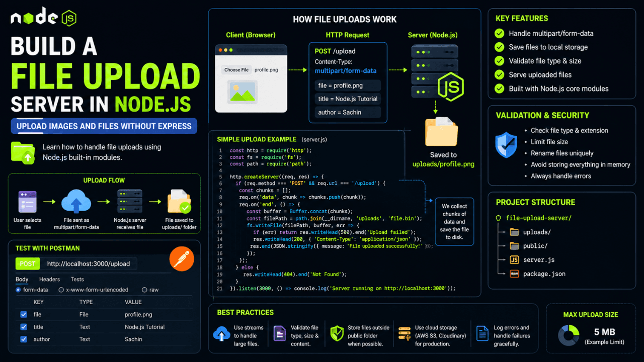Click the file = profile.png request field
The height and width of the screenshot is (362, 644).
pyautogui.click(x=348, y=85)
